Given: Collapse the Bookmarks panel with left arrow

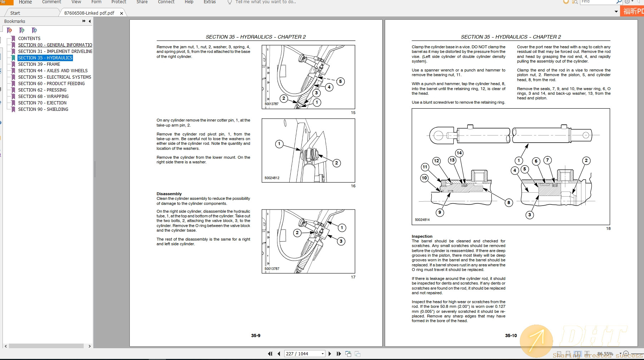Looking at the screenshot, I should pyautogui.click(x=89, y=21).
